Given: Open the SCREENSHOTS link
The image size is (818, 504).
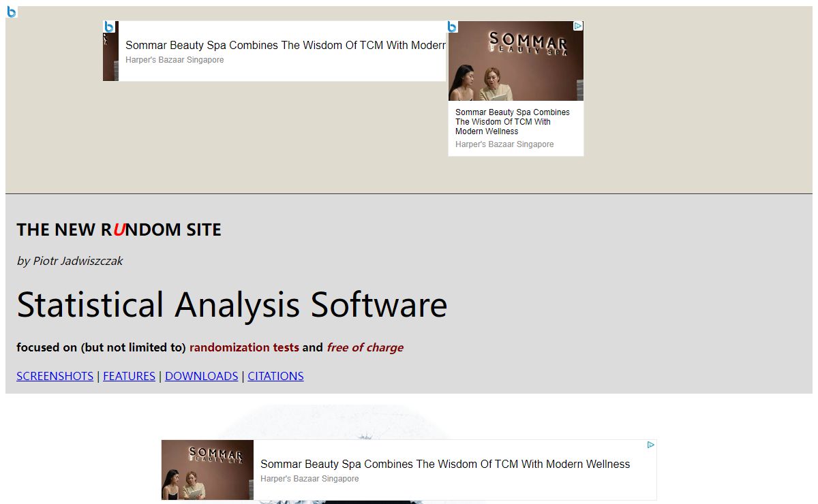Looking at the screenshot, I should [55, 376].
